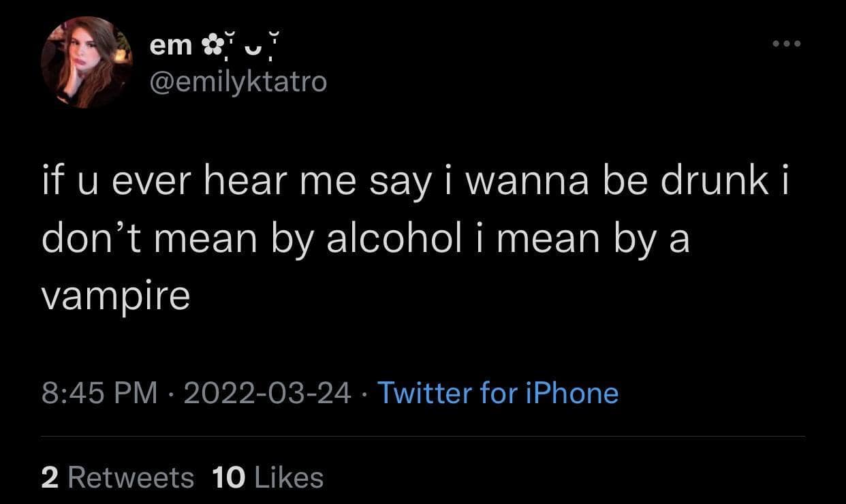Click the @emilyktatro handle

click(238, 82)
